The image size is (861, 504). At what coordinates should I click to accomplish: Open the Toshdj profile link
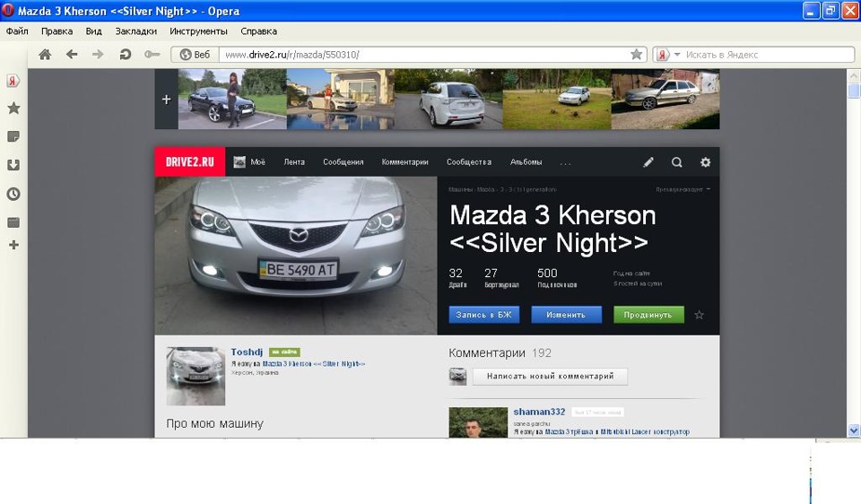247,352
